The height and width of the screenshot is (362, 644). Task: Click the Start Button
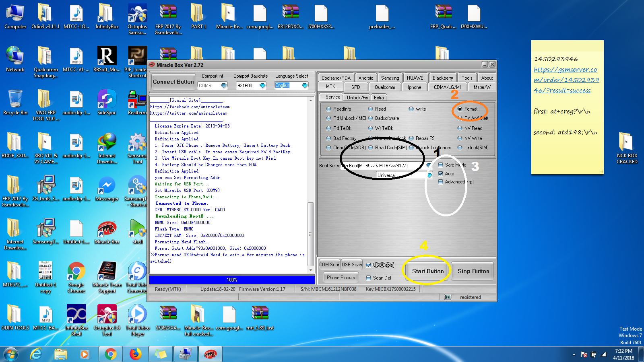[x=428, y=271]
